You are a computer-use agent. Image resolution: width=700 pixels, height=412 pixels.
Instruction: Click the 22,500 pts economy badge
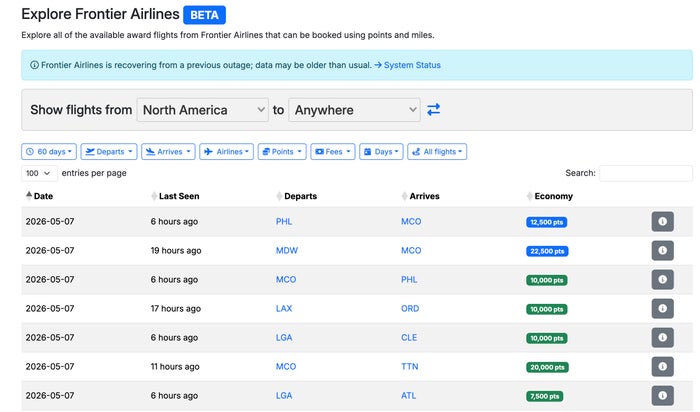tap(547, 251)
